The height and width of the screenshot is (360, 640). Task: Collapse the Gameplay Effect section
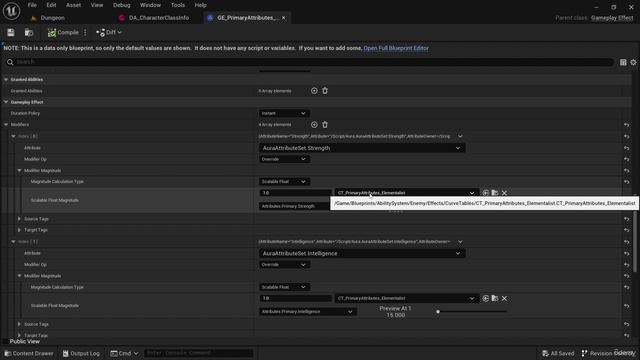6,102
